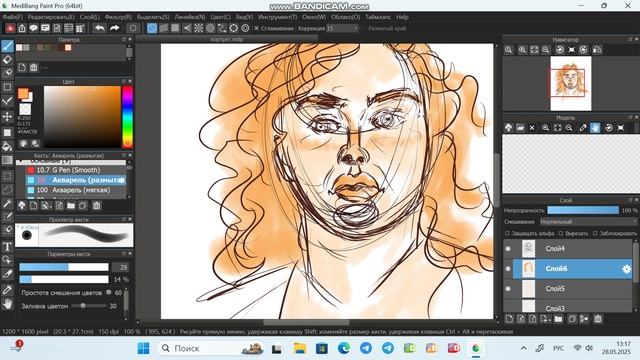Open the Слой menu
This screenshot has width=640, height=360.
click(x=89, y=17)
